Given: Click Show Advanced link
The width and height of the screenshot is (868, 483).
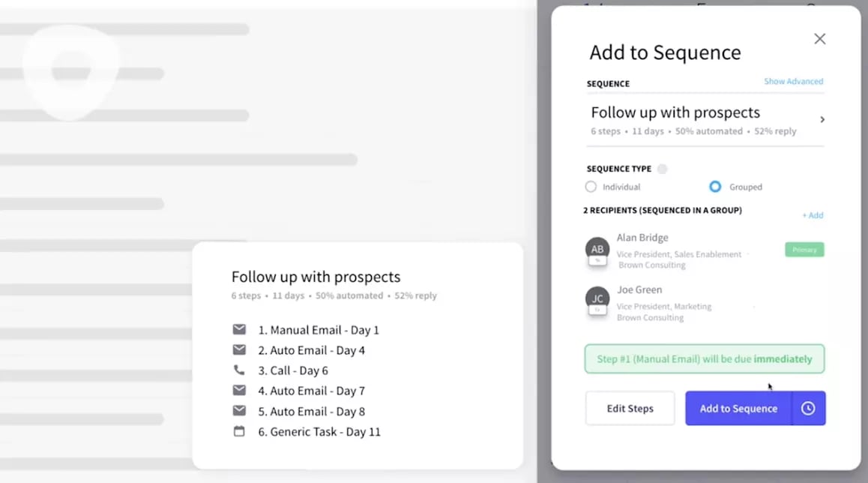Looking at the screenshot, I should [793, 82].
